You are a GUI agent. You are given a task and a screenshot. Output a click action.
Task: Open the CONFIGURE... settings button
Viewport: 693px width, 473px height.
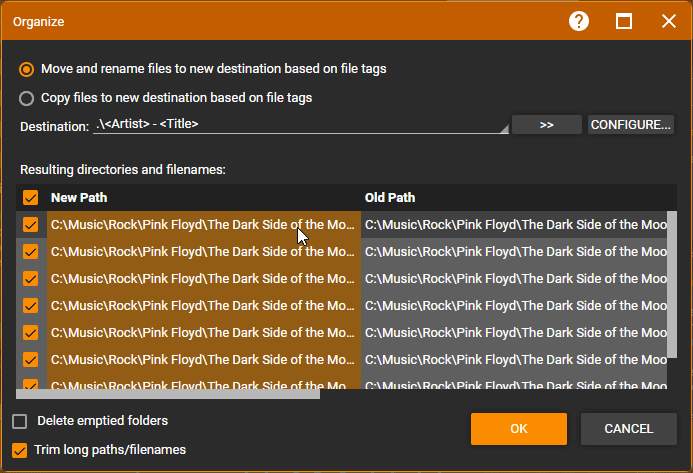pos(630,125)
